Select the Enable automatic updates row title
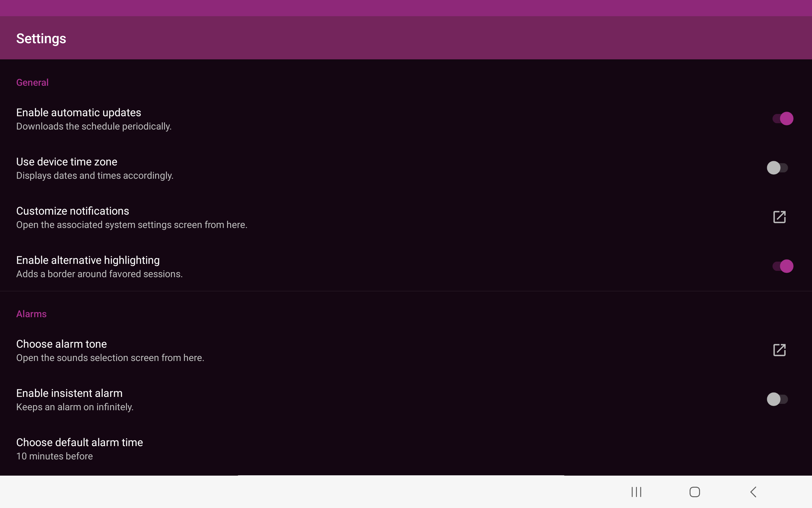 [x=79, y=112]
